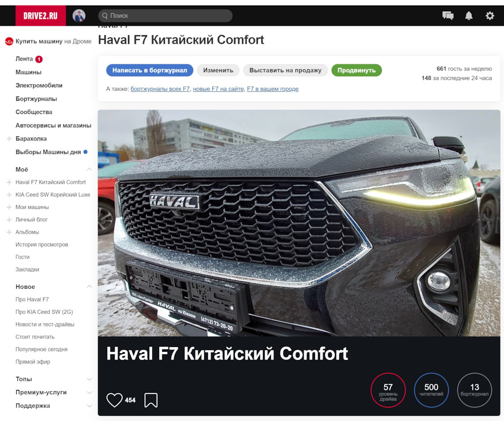Expand plus next to Haval F7 Китайский Comfort

pyautogui.click(x=9, y=182)
